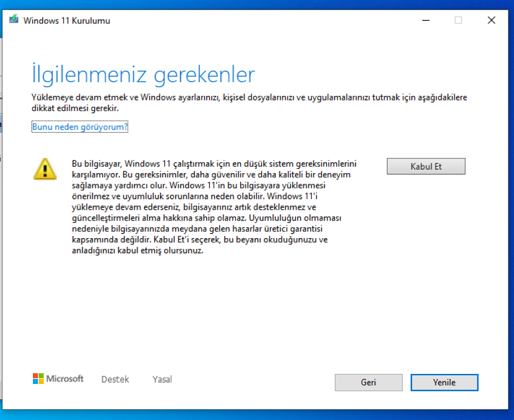
Task: Go back with the Geri button
Action: click(x=369, y=382)
